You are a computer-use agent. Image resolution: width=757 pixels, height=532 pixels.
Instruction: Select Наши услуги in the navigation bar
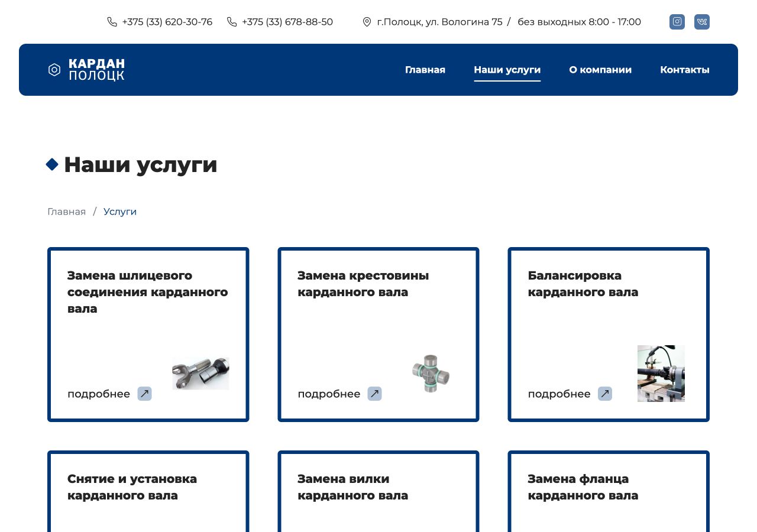(507, 70)
